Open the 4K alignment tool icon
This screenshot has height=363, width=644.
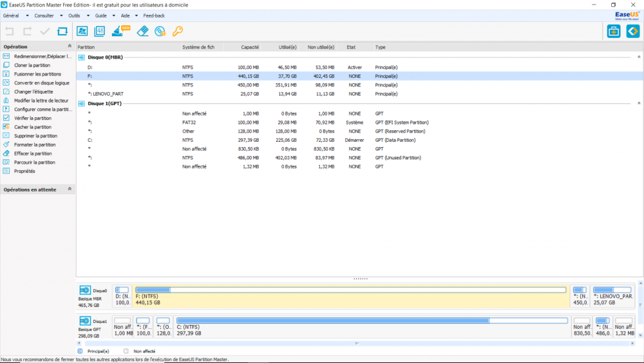click(x=100, y=31)
